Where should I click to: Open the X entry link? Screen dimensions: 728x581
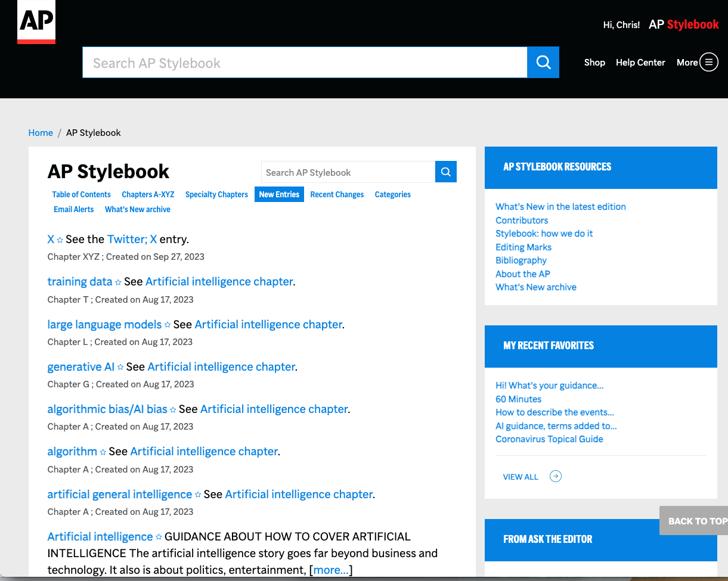coord(51,239)
